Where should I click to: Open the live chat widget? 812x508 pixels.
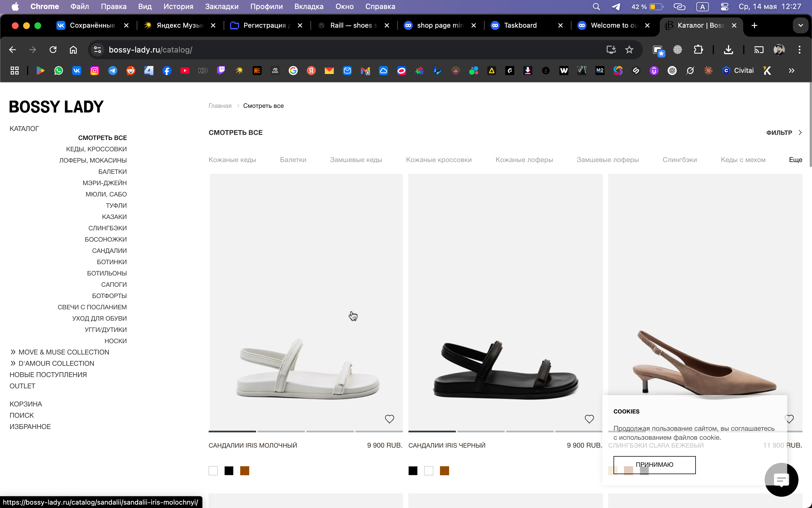point(781,479)
